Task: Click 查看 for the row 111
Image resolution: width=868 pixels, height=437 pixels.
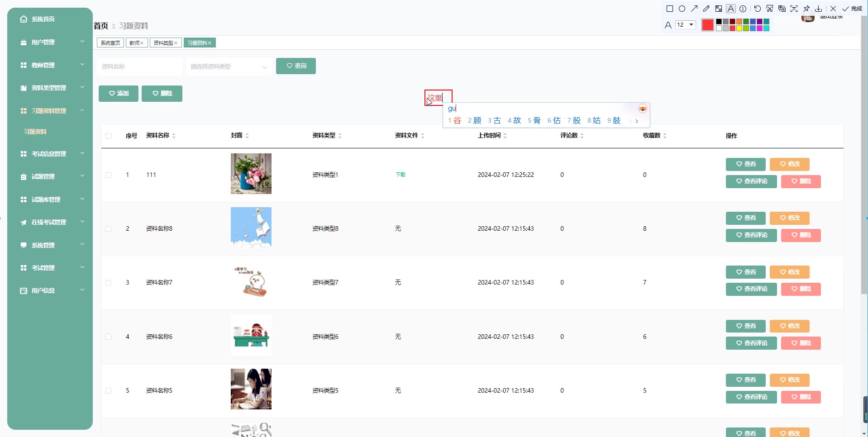Action: point(746,164)
